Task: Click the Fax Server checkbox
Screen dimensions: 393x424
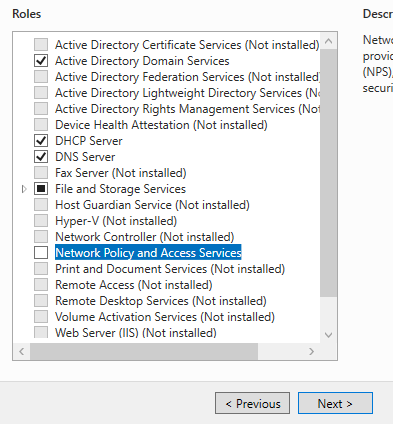Action: [x=41, y=173]
